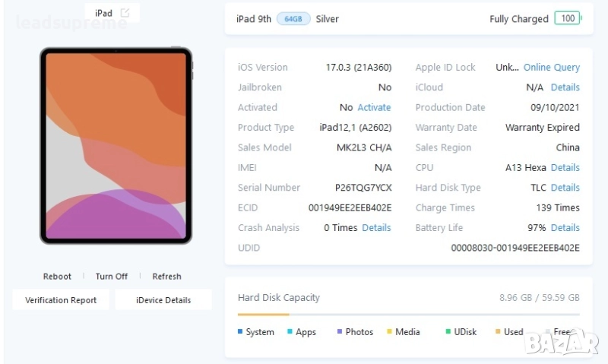This screenshot has height=364, width=608.
Task: Select iOS version value 17.0.3 (21A360)
Action: (358, 68)
